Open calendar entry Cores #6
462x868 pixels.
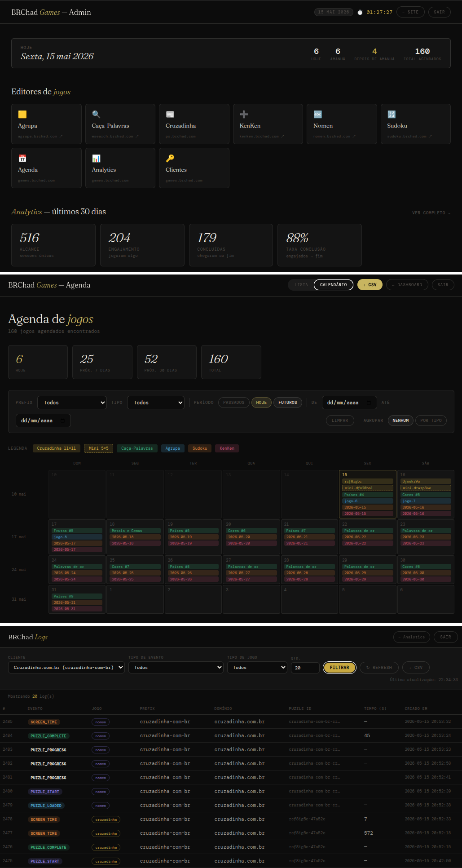coord(251,531)
